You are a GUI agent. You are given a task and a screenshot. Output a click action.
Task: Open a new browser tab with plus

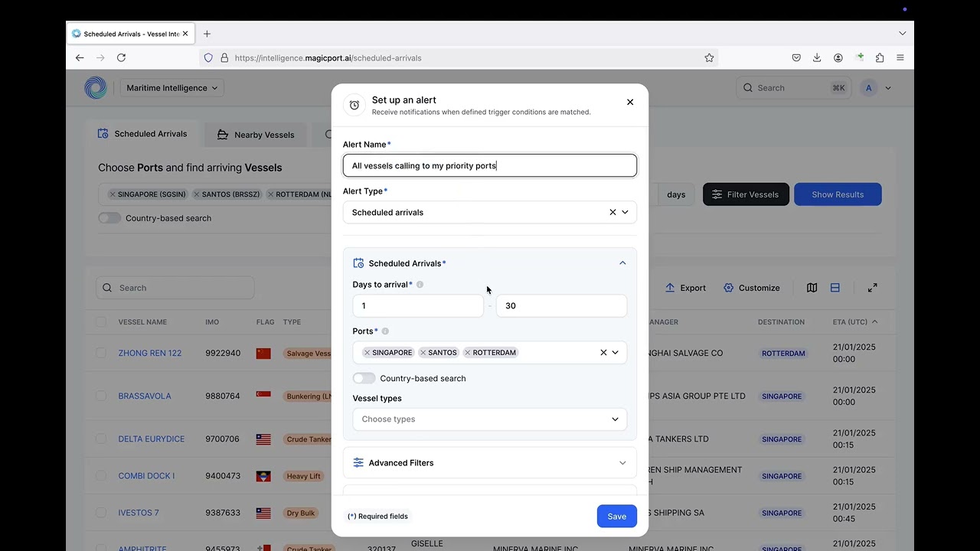click(x=207, y=34)
